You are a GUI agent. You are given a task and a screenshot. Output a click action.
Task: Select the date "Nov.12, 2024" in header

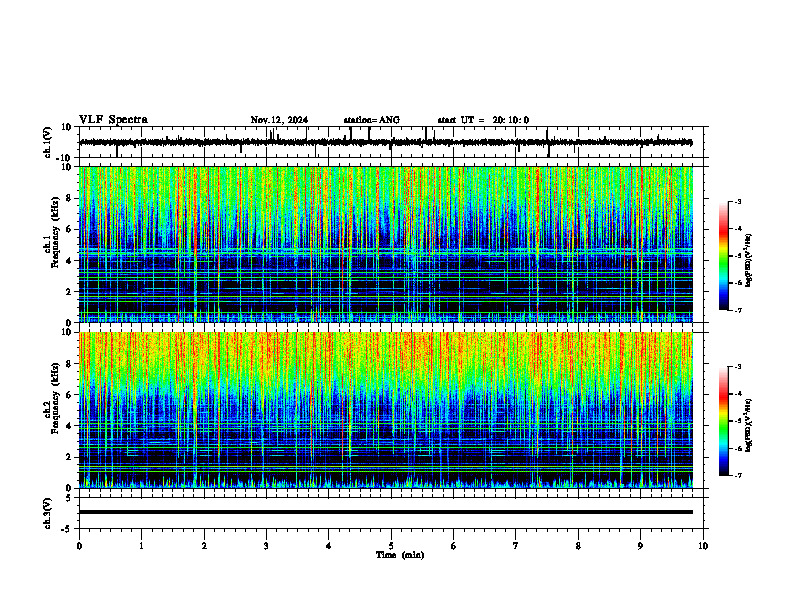tap(279, 120)
